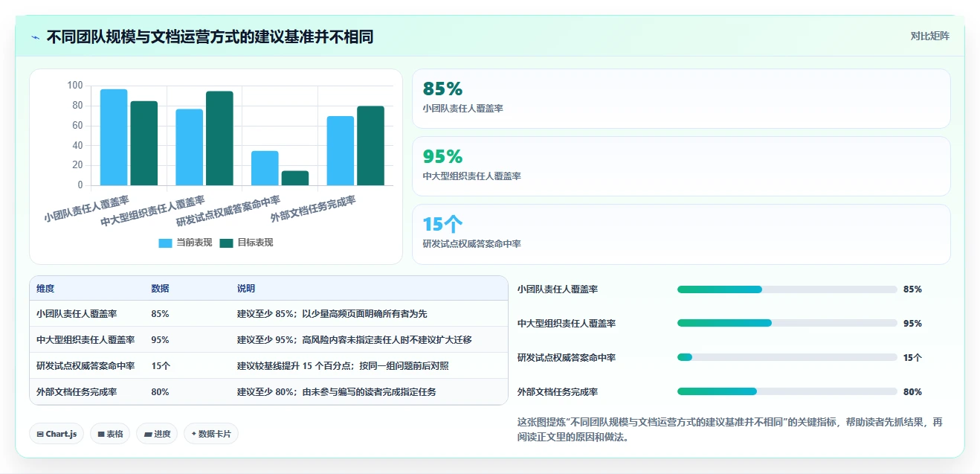Image resolution: width=980 pixels, height=474 pixels.
Task: Click the 数据卡片 tag chip
Action: 211,434
